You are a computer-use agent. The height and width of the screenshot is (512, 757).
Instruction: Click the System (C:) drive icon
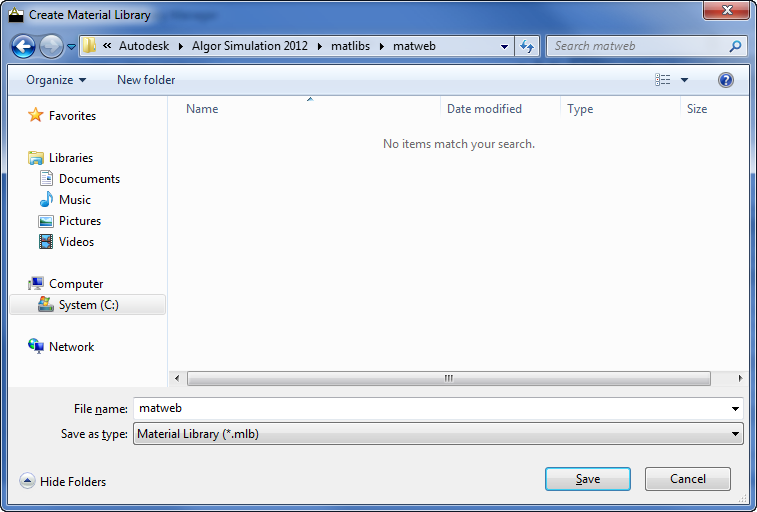pos(46,304)
